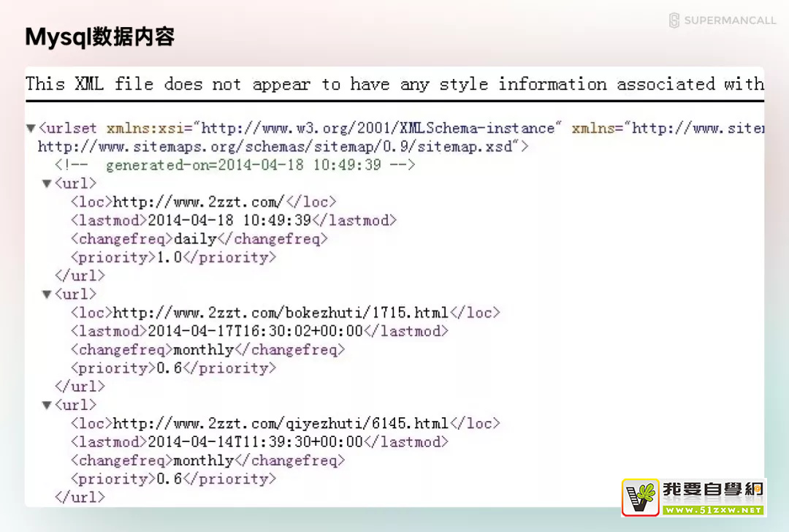Collapse the url node containing qiyezhuti/6145.html
Screen dimensions: 789x532
pos(47,406)
